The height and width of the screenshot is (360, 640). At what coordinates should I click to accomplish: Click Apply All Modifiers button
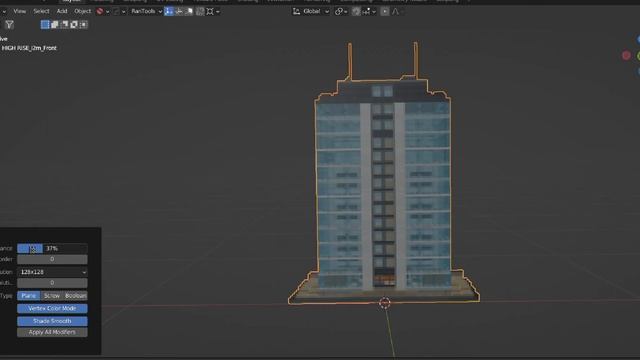tap(52, 332)
